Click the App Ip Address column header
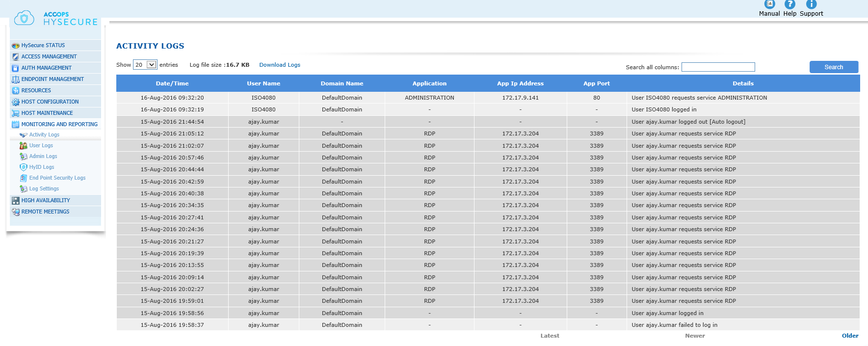Image resolution: width=868 pixels, height=346 pixels. pyautogui.click(x=520, y=83)
